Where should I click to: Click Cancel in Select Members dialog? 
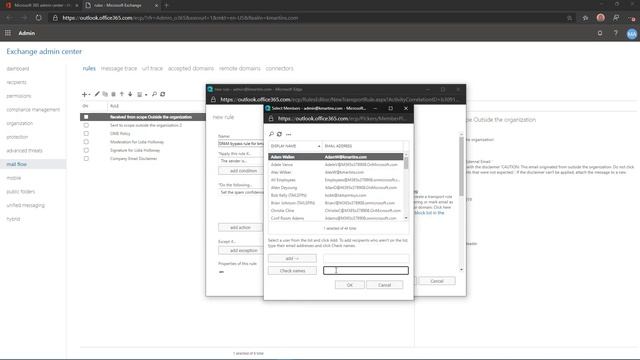point(384,285)
